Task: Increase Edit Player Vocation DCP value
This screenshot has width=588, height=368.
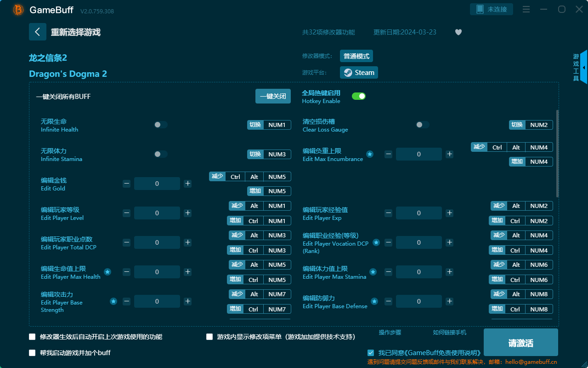Action: click(449, 242)
